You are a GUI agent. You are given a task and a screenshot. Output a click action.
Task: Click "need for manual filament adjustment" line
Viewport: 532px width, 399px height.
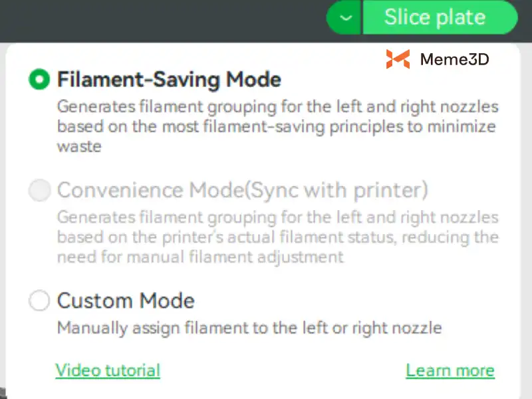click(199, 257)
